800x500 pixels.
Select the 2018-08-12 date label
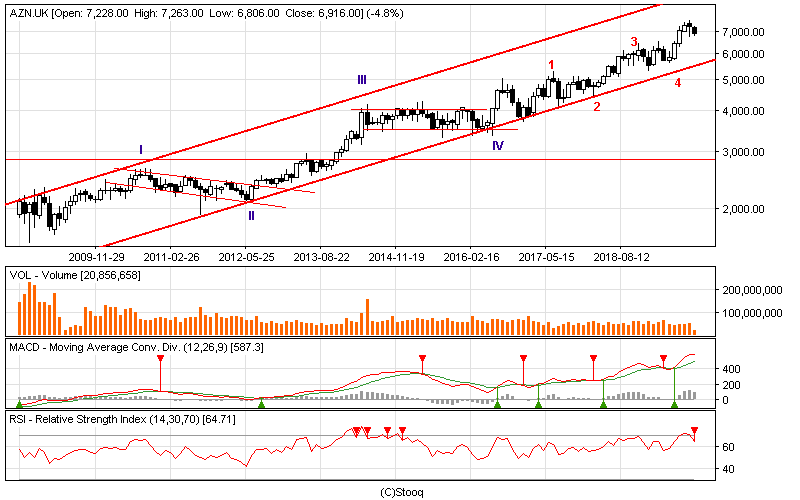(x=621, y=257)
